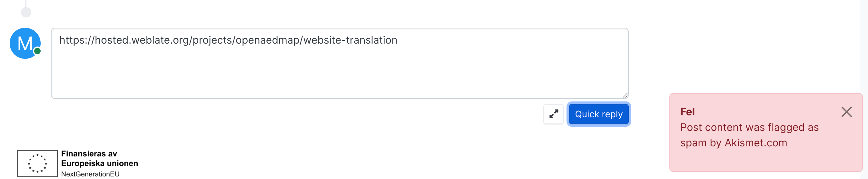The height and width of the screenshot is (179, 868).
Task: Focus the empty area of reply textarea
Action: point(337,74)
